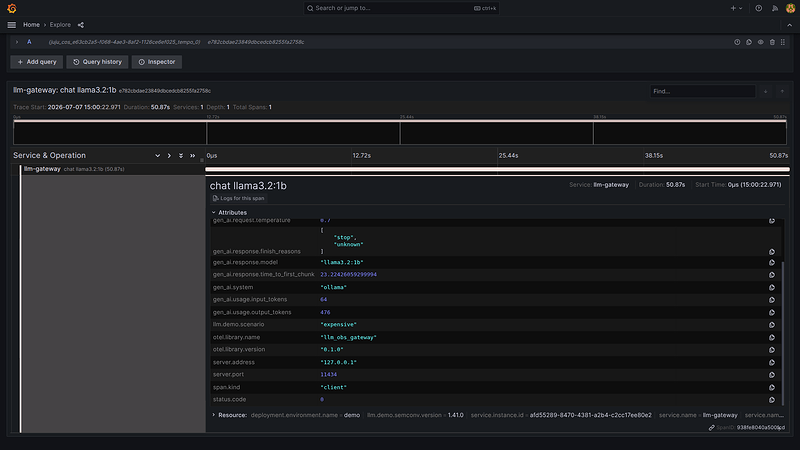Screen dimensions: 800x450
Task: Go to next search result arrow-down
Action: [765, 91]
